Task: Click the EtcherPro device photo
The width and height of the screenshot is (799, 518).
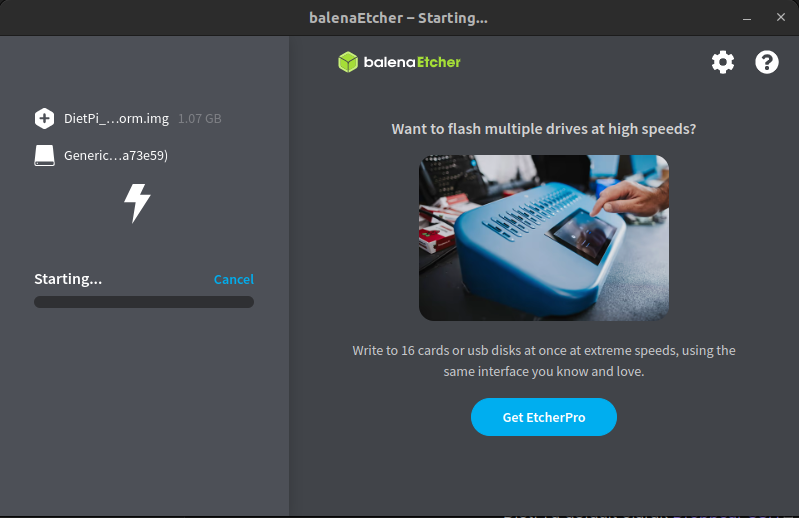Action: coord(544,238)
